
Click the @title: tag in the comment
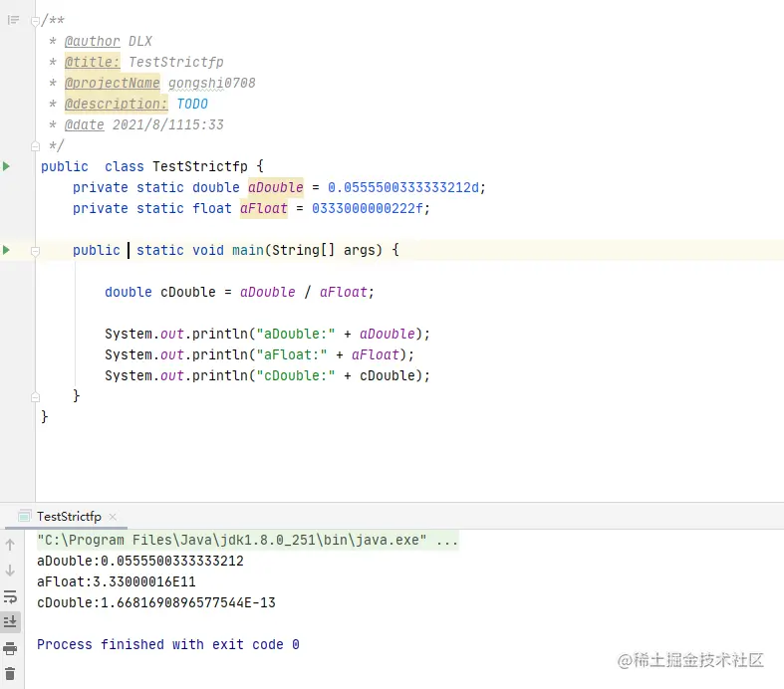(x=92, y=62)
